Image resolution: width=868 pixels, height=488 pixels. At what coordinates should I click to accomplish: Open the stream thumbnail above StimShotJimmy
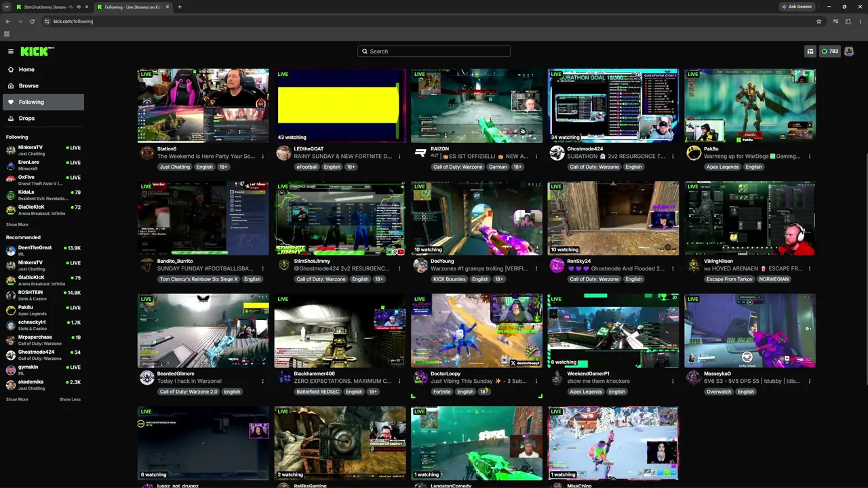coord(340,218)
